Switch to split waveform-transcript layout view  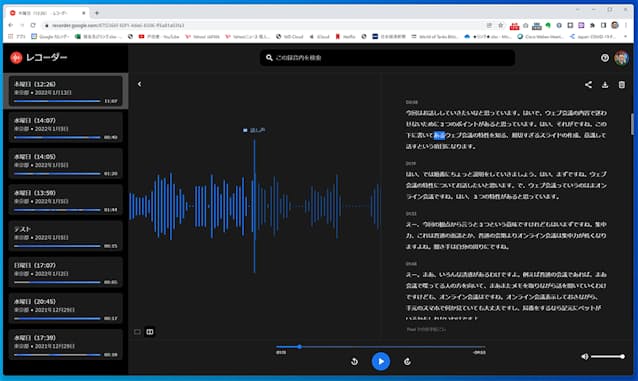[150, 332]
